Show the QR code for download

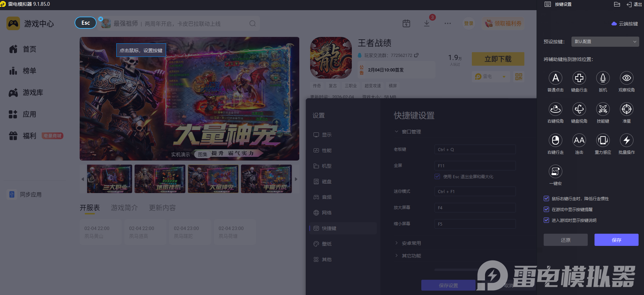click(519, 77)
